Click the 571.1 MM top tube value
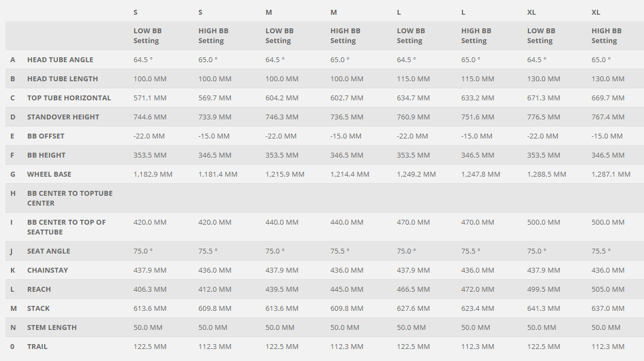 [150, 98]
